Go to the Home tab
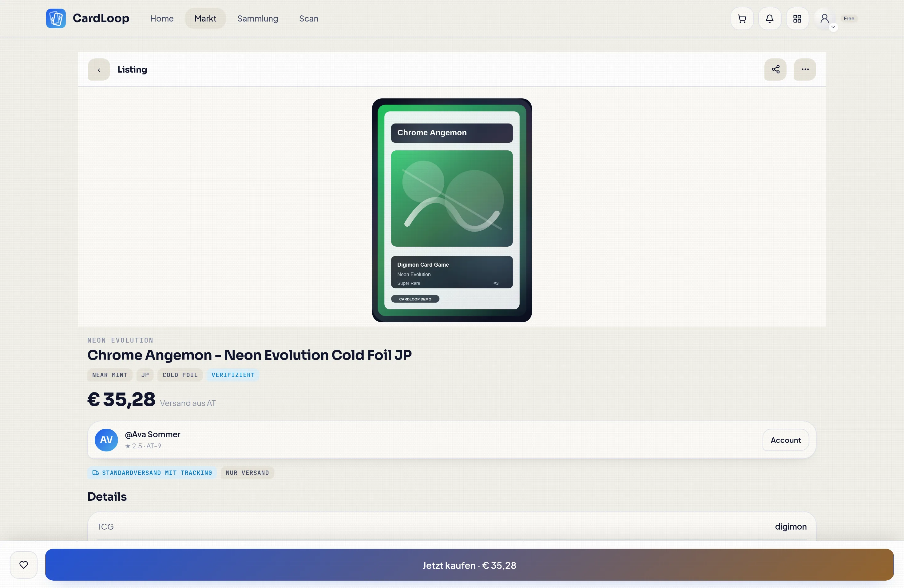Viewport: 904px width, 588px height. (x=162, y=18)
